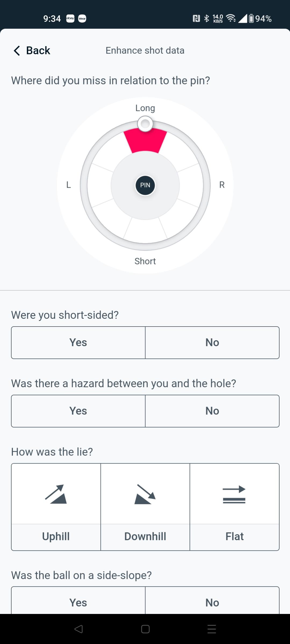This screenshot has height=644, width=290.
Task: Select the highlighted pink Long miss segment
Action: pos(145,142)
